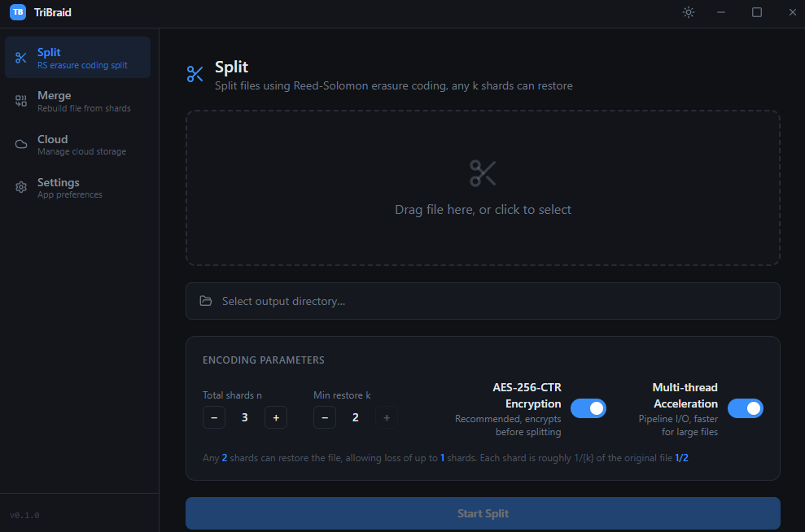This screenshot has height=532, width=805.
Task: Decrease min restore k with minus button
Action: click(325, 416)
